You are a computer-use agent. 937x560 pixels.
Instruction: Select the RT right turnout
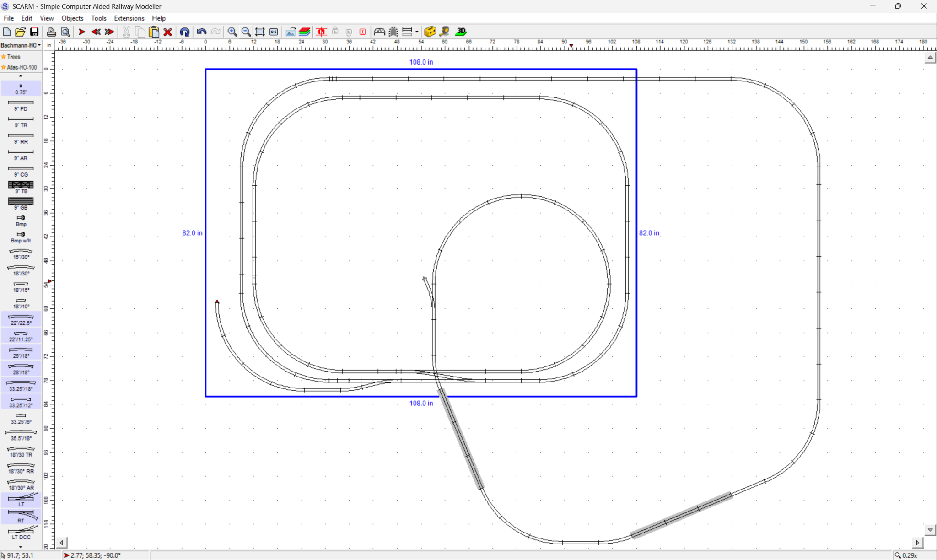21,517
